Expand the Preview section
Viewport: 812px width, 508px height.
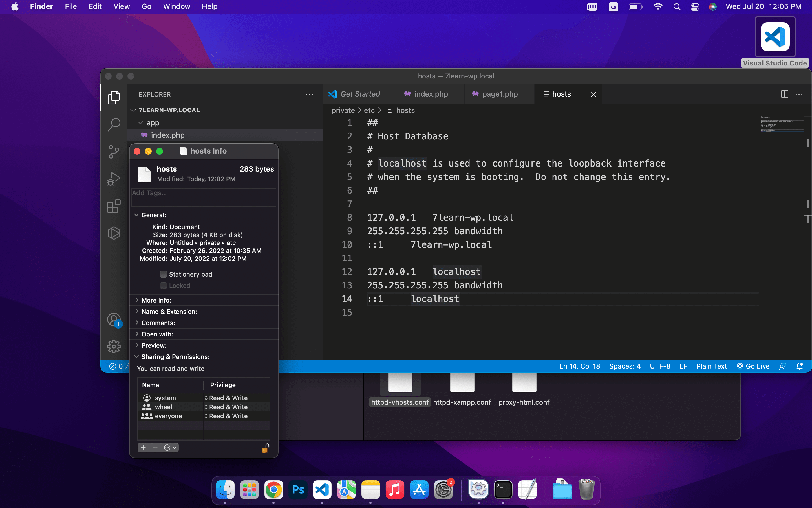136,345
